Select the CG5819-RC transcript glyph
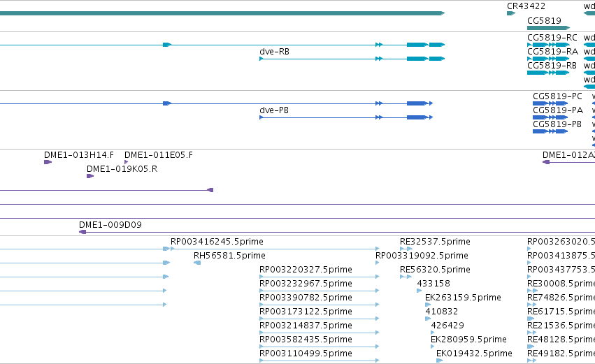The width and height of the screenshot is (595, 364). [x=549, y=45]
